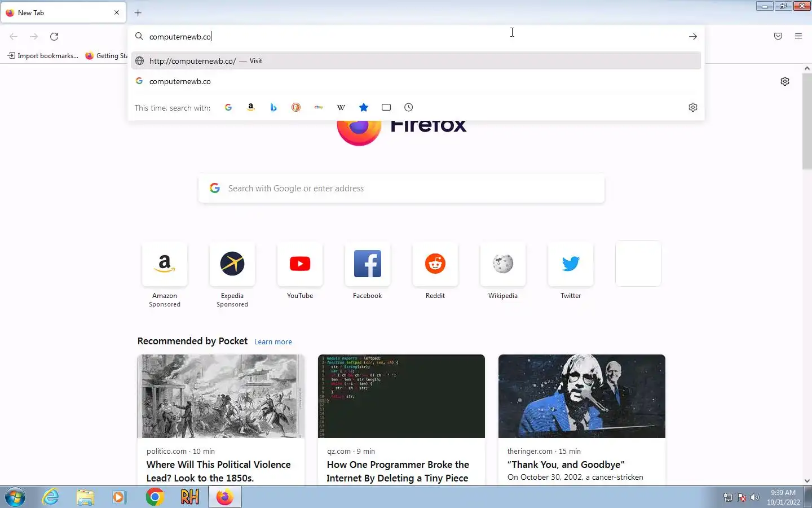Click the empty shortcut tile

tap(638, 264)
